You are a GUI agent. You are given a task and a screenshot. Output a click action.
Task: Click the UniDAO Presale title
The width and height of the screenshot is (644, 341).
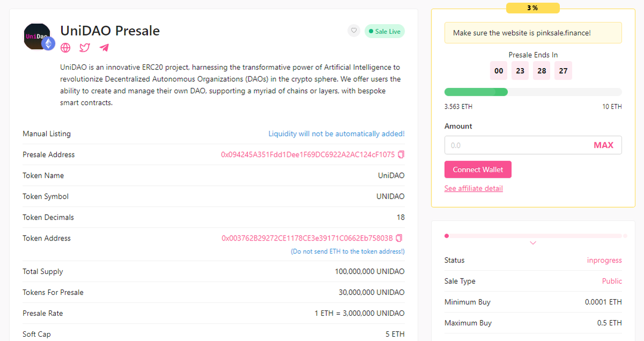110,31
